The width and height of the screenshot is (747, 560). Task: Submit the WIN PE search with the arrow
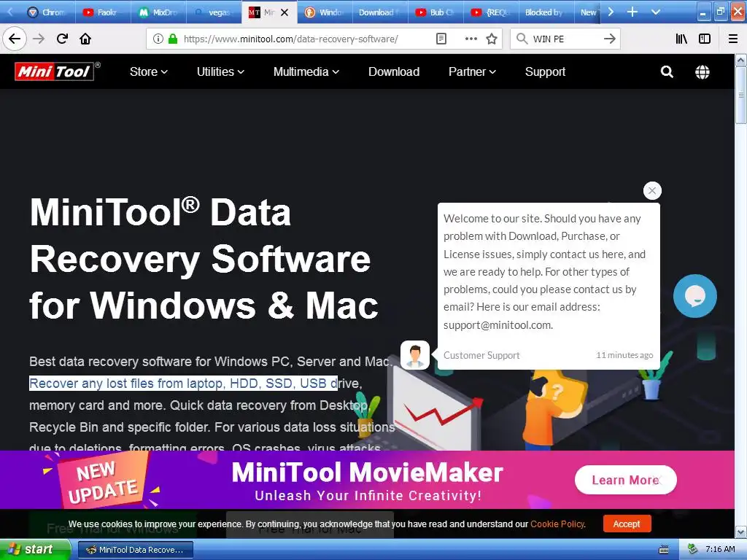(x=609, y=39)
